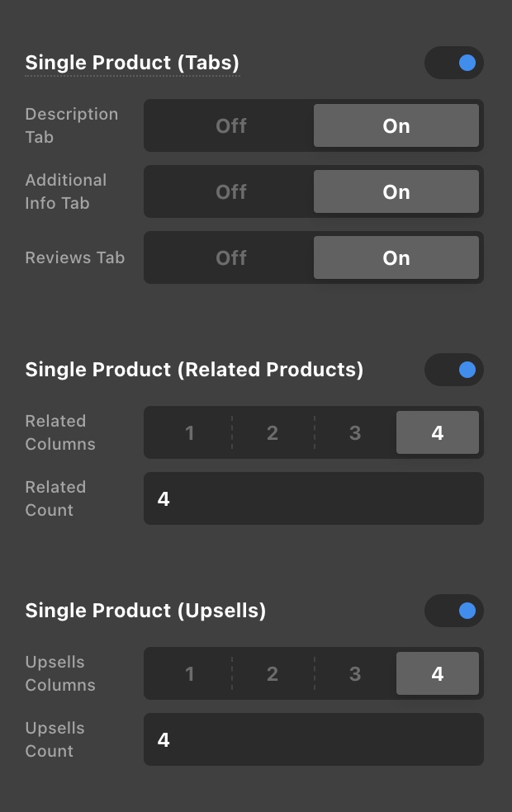Select 2 for Related Columns
This screenshot has height=812, width=512.
tap(273, 433)
